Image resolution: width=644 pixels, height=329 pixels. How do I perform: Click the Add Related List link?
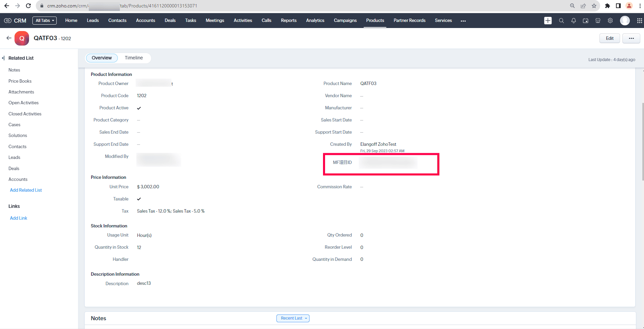26,190
